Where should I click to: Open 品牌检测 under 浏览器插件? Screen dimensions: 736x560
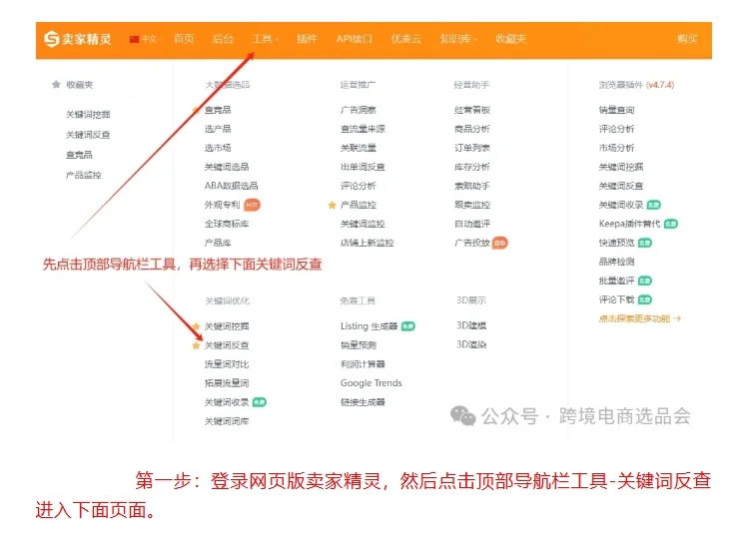pyautogui.click(x=616, y=262)
